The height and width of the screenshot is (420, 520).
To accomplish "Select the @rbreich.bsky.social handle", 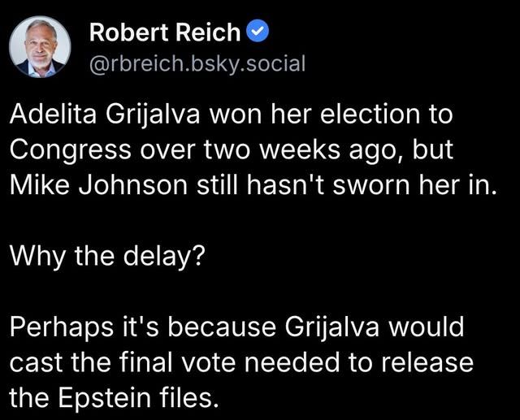I will point(197,63).
